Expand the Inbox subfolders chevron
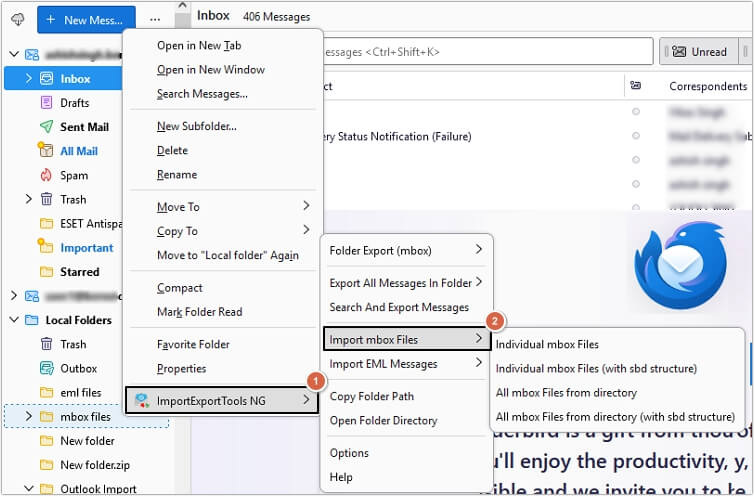 [28, 78]
